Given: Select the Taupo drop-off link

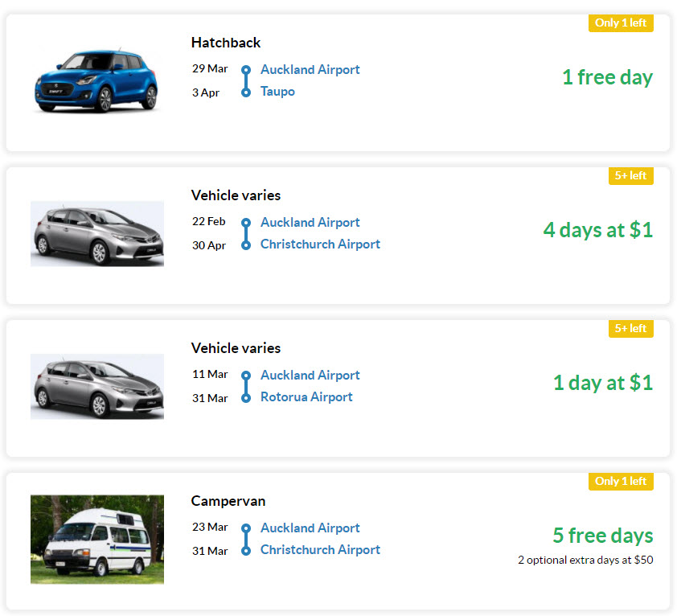Looking at the screenshot, I should point(277,92).
